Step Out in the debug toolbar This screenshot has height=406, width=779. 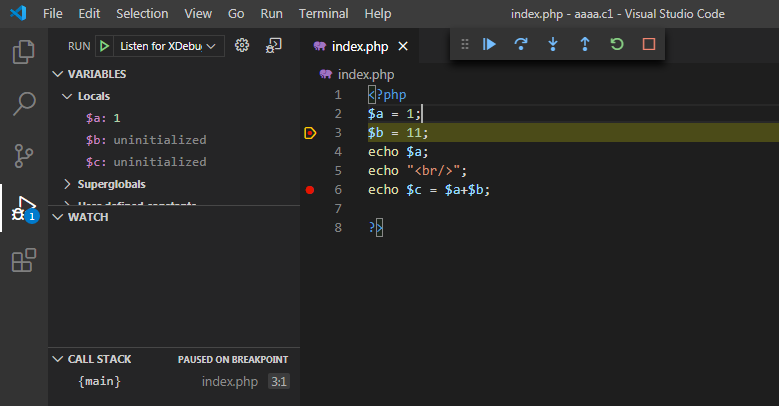[585, 44]
